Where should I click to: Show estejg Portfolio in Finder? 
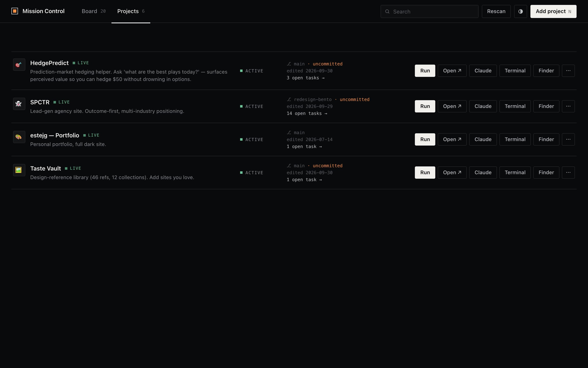pyautogui.click(x=546, y=139)
